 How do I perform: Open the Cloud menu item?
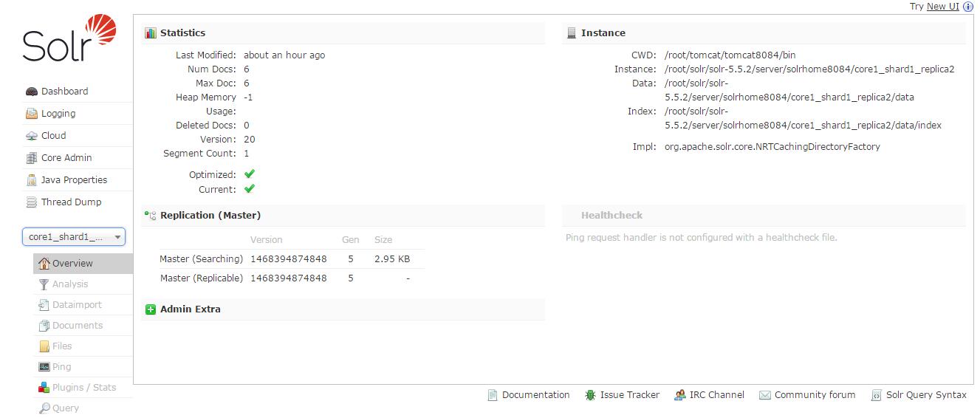tap(53, 136)
